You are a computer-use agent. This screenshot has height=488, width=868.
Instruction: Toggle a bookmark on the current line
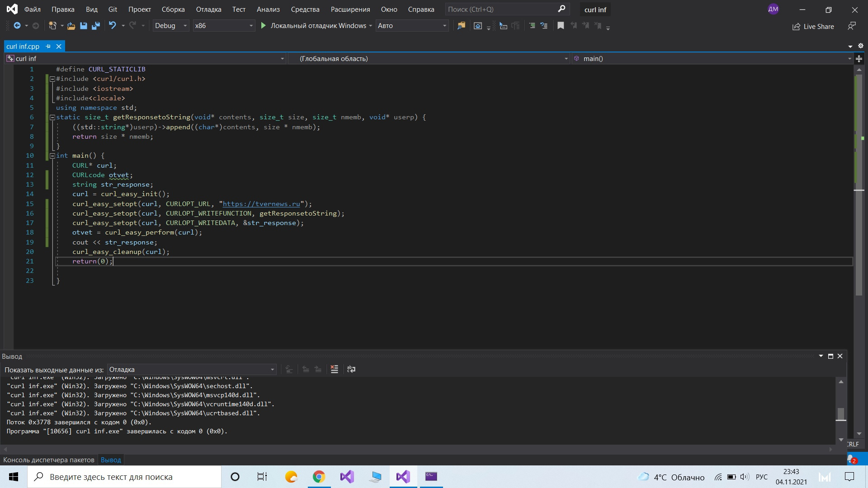click(x=561, y=26)
